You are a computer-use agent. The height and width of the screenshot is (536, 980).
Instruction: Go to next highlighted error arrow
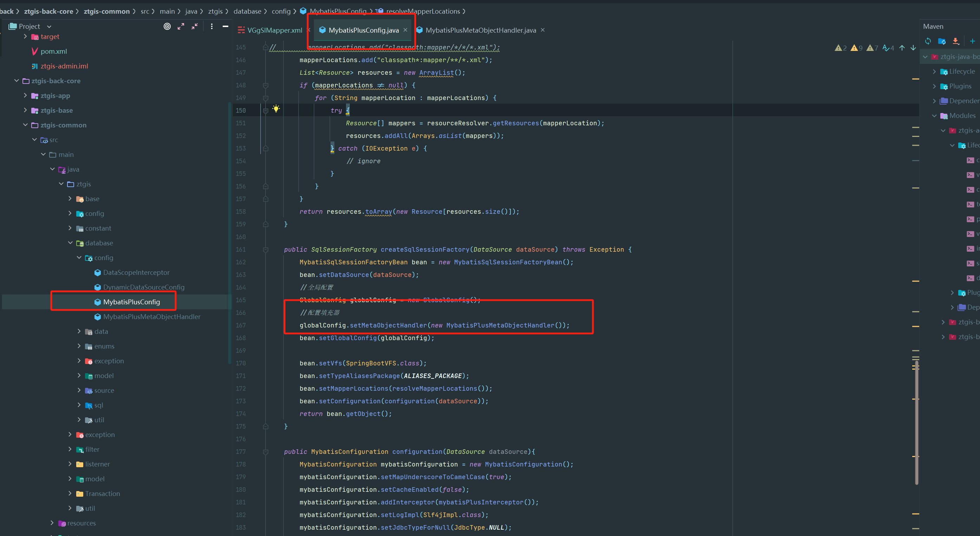click(913, 48)
